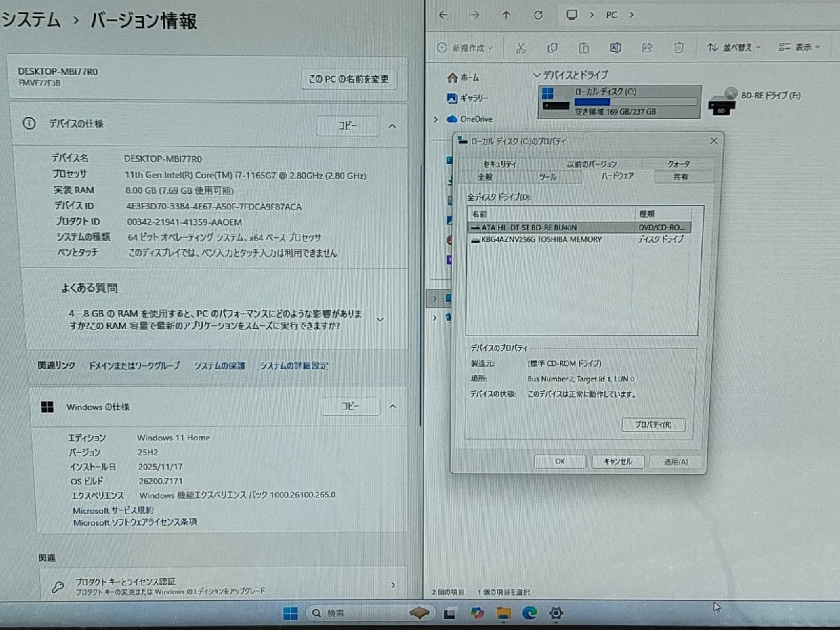Viewport: 840px width, 630px height.
Task: Switch to クォータ tab
Action: 678,164
